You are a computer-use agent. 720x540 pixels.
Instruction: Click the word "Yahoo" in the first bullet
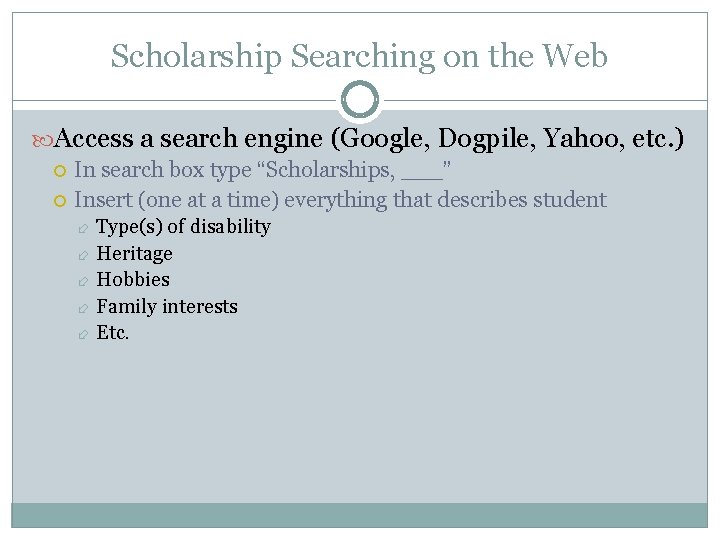click(x=578, y=139)
